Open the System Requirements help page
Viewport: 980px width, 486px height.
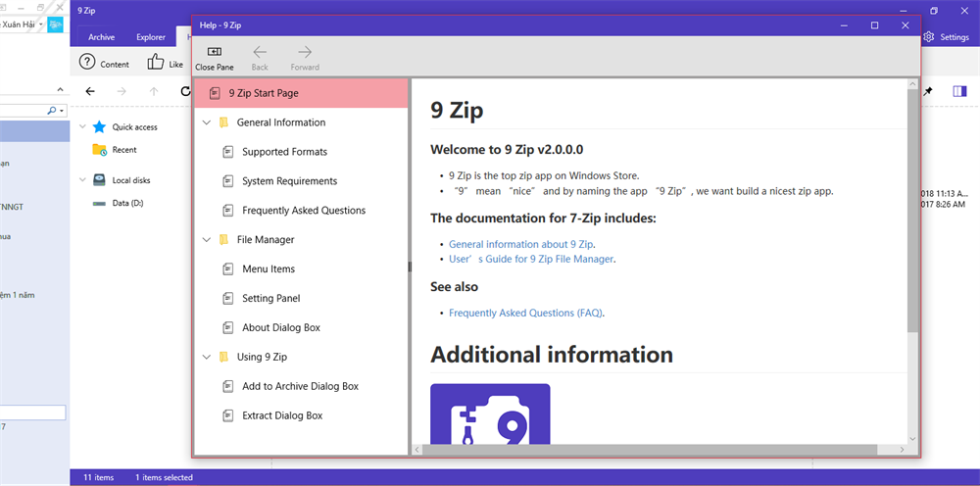(x=289, y=181)
